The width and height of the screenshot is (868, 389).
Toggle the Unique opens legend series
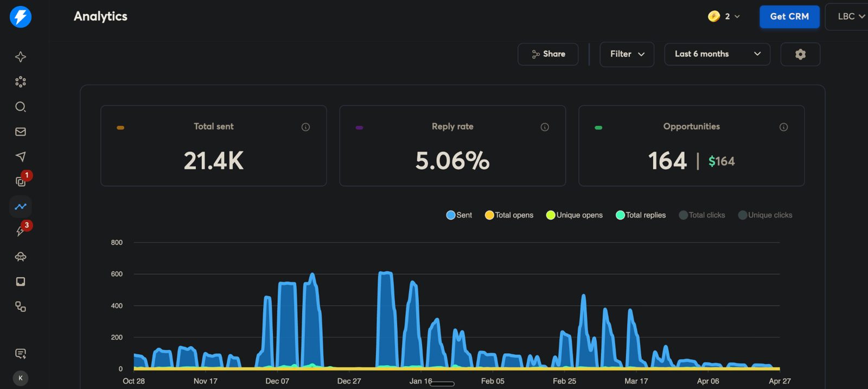tap(575, 215)
